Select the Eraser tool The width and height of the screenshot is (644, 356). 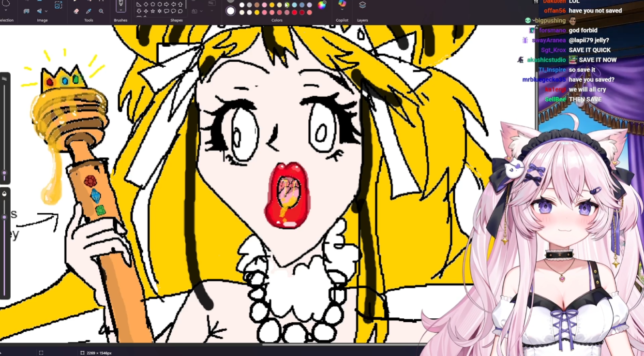point(76,11)
